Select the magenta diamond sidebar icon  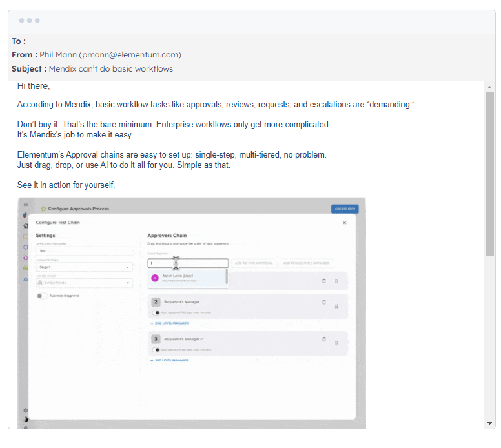(26, 258)
